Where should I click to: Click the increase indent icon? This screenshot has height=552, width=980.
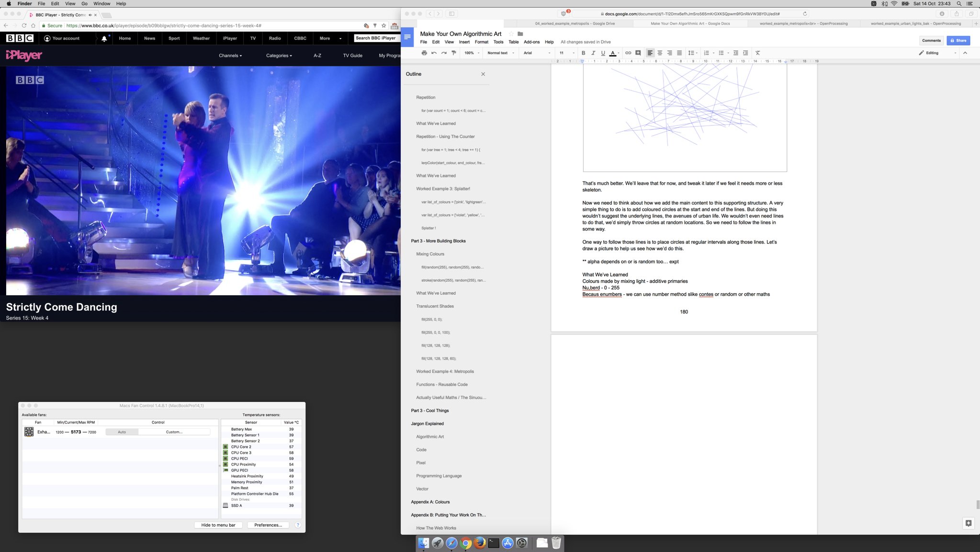click(745, 53)
